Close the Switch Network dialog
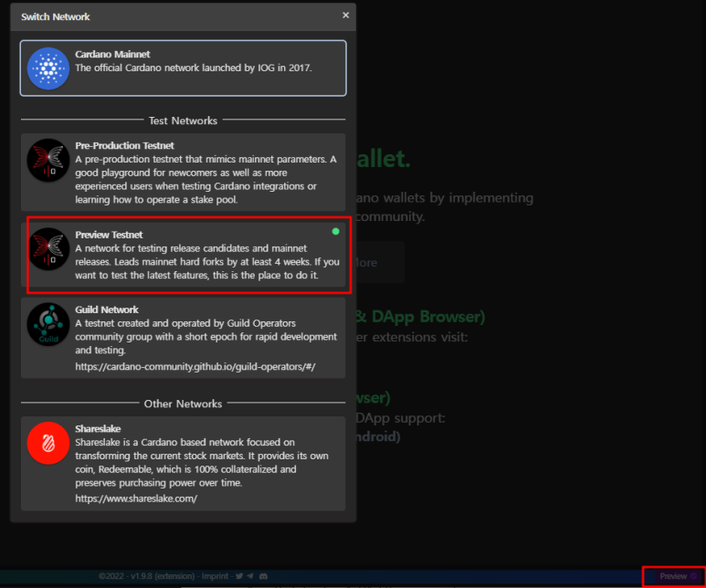 (345, 16)
